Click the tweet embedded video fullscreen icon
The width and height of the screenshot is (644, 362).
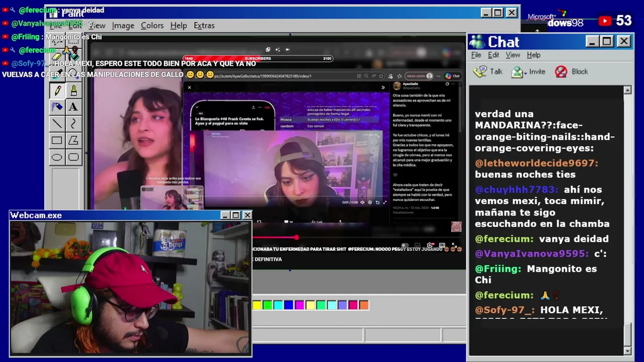tap(385, 202)
